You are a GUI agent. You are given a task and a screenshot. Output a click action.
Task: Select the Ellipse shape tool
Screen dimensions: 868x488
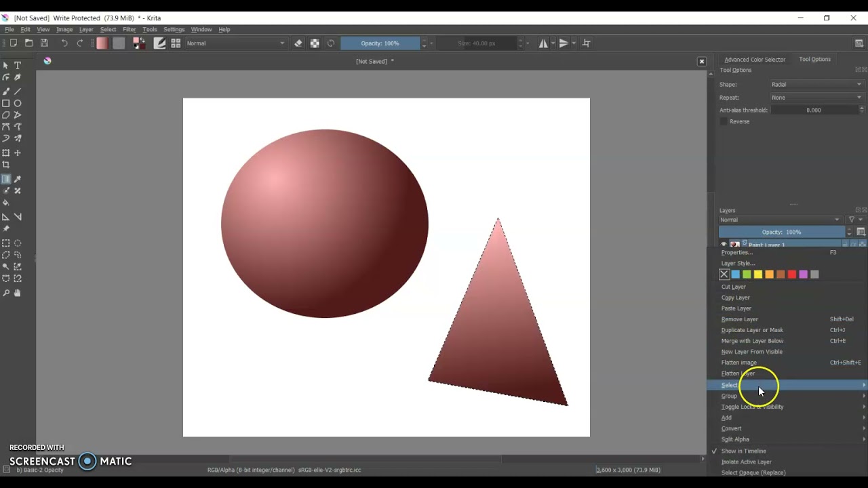click(18, 104)
